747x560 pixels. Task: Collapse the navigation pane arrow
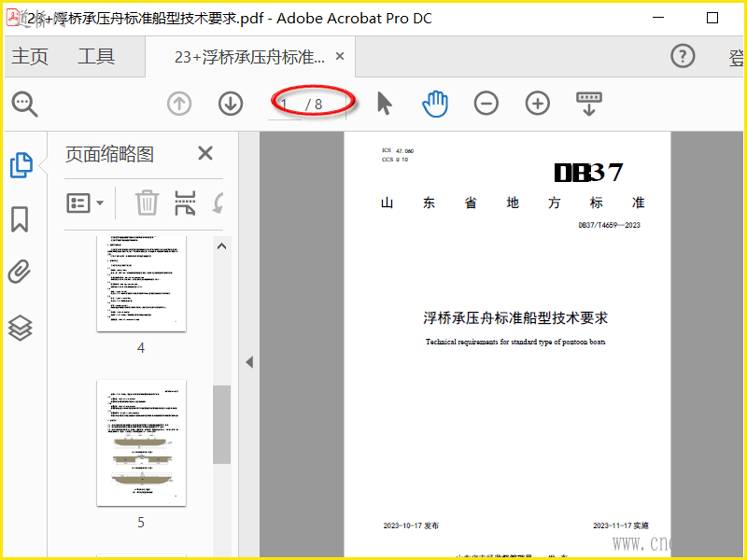[x=249, y=362]
